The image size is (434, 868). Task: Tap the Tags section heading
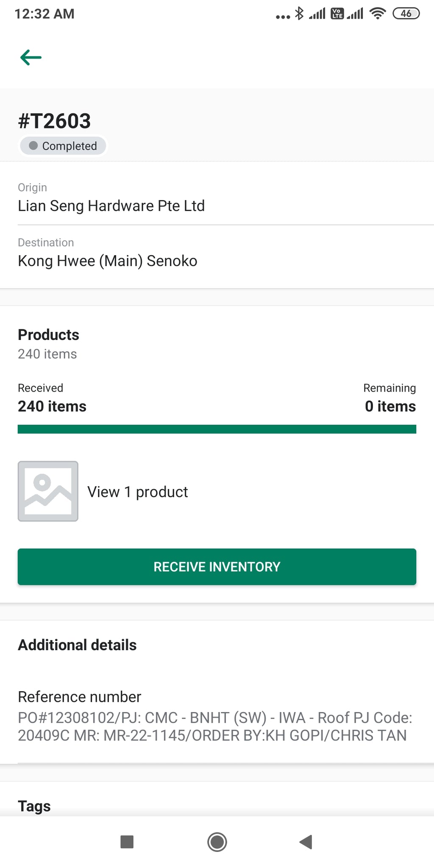click(34, 806)
